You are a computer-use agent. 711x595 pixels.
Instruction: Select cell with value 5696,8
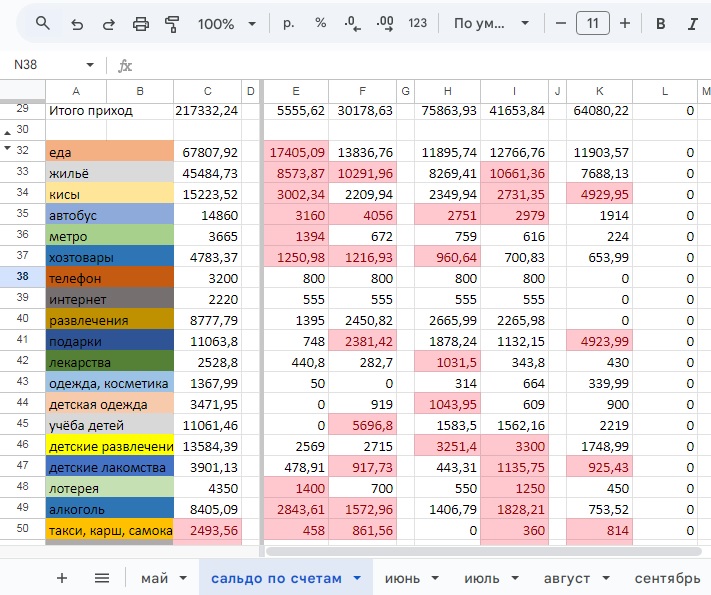(362, 424)
